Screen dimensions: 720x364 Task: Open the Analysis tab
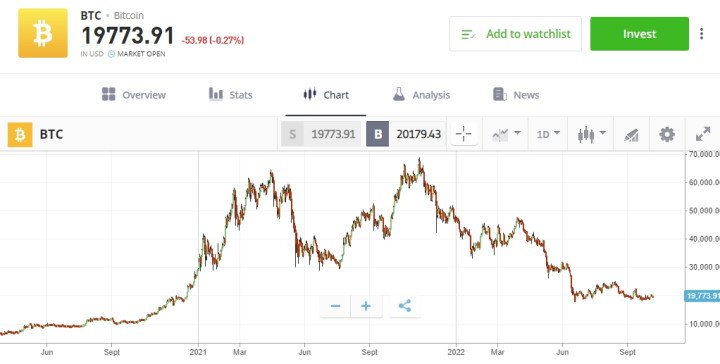click(x=421, y=95)
